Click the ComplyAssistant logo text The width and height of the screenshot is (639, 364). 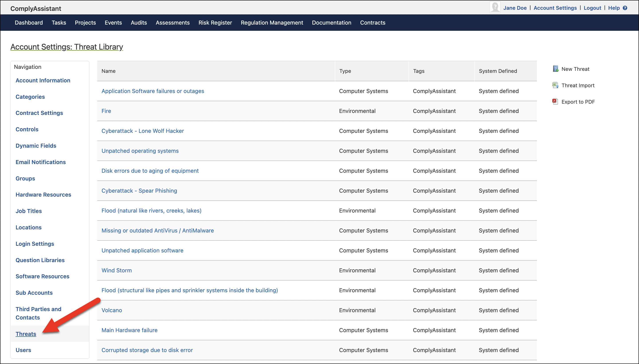pos(36,8)
